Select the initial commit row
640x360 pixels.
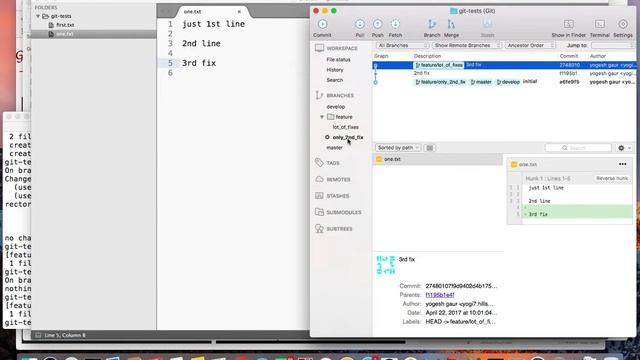click(x=504, y=82)
